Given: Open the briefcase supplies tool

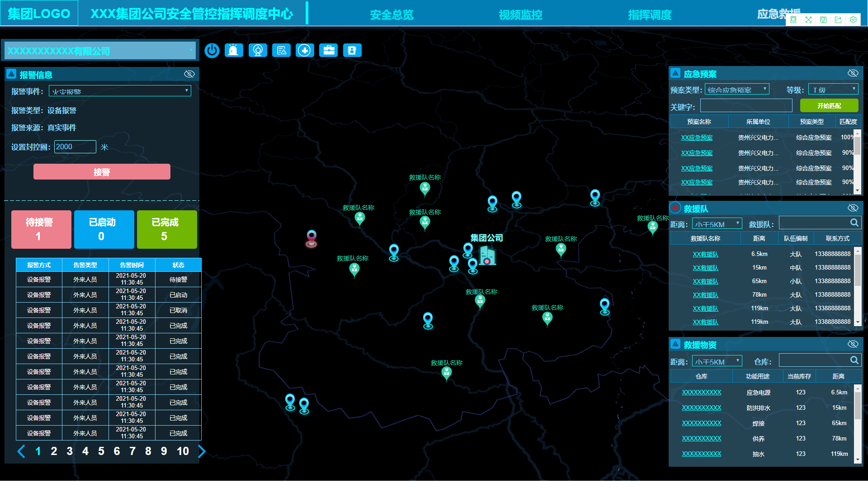Looking at the screenshot, I should tap(329, 50).
